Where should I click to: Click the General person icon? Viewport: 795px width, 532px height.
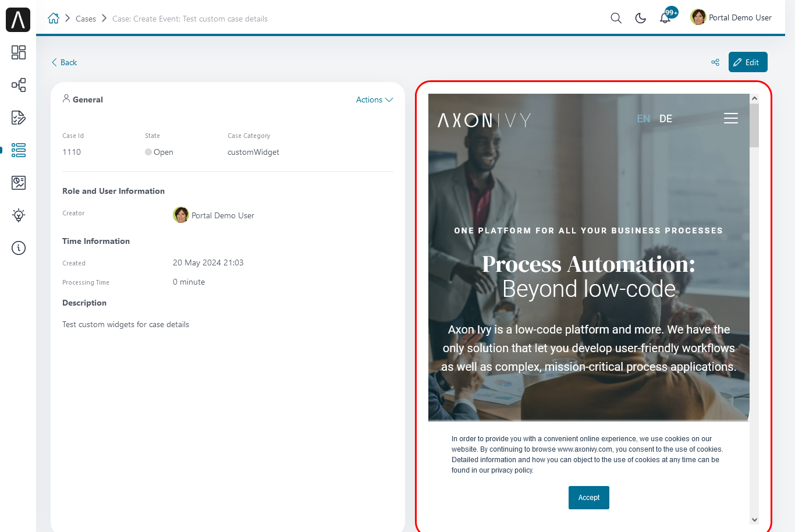[66, 98]
